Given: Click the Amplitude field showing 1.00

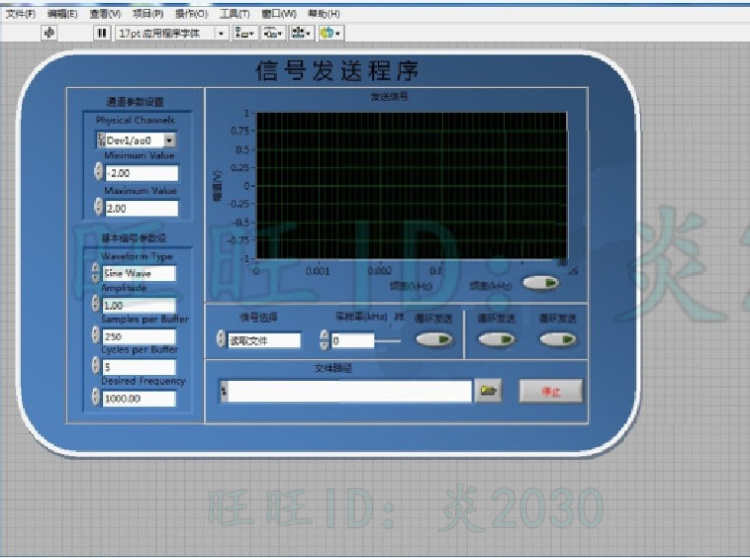Looking at the screenshot, I should pyautogui.click(x=139, y=305).
